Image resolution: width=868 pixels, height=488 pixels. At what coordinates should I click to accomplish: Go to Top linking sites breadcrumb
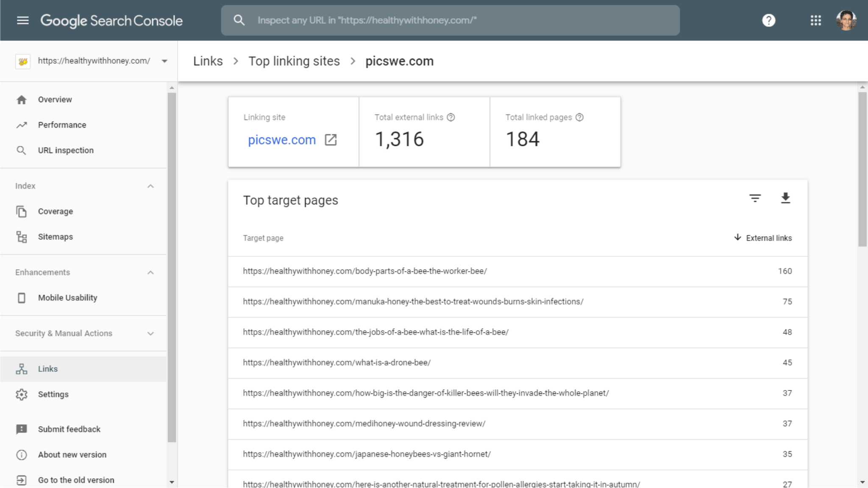pyautogui.click(x=294, y=61)
